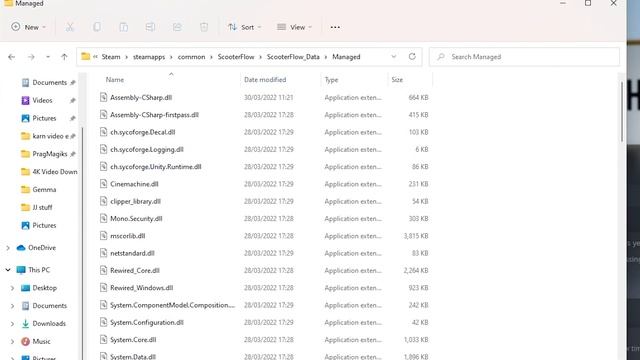This screenshot has height=360, width=640.
Task: Expand Documents node under This PC
Action: 12,306
